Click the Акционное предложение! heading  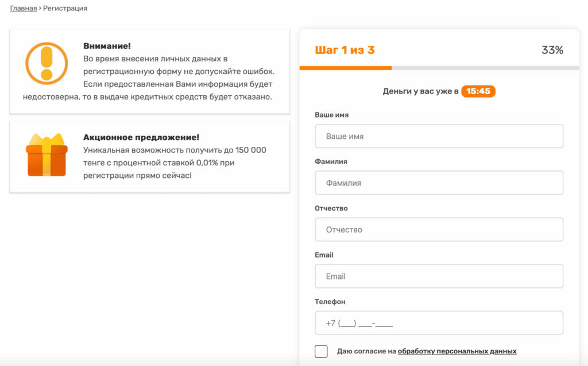pos(141,137)
